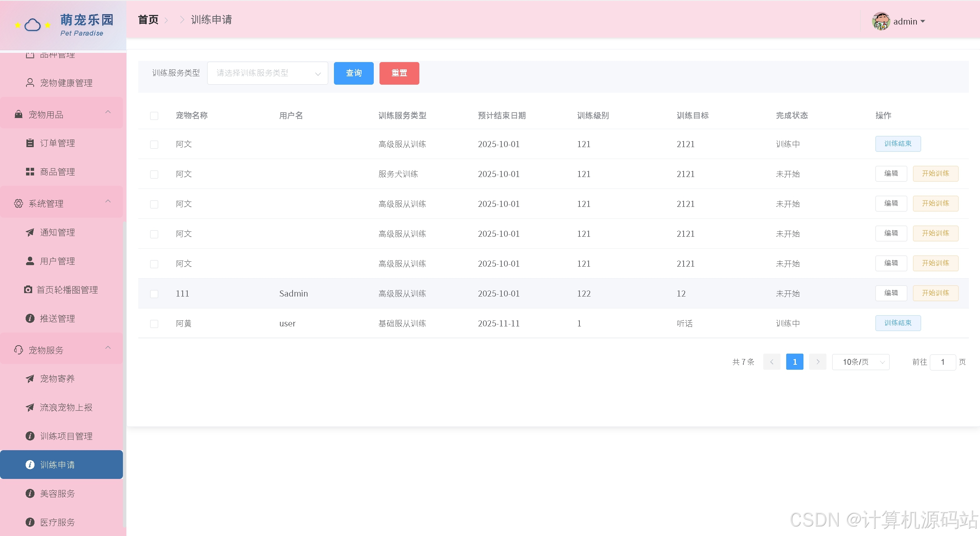Check the row with 训练结束 and 2121
The image size is (980, 536).
coord(154,144)
